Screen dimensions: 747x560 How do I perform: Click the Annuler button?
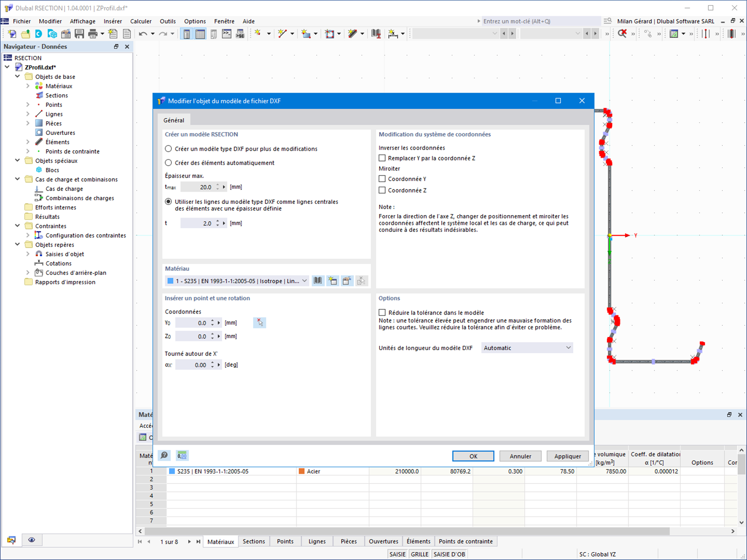521,456
